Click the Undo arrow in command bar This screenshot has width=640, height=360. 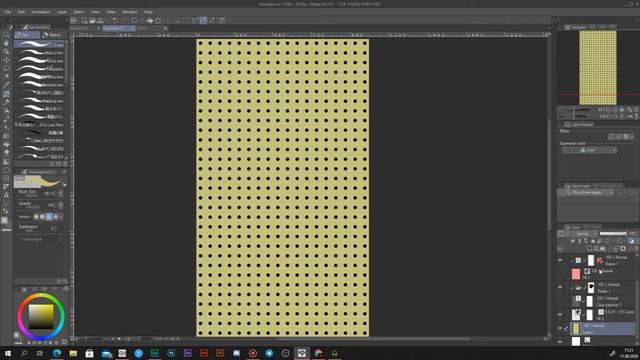(116, 20)
